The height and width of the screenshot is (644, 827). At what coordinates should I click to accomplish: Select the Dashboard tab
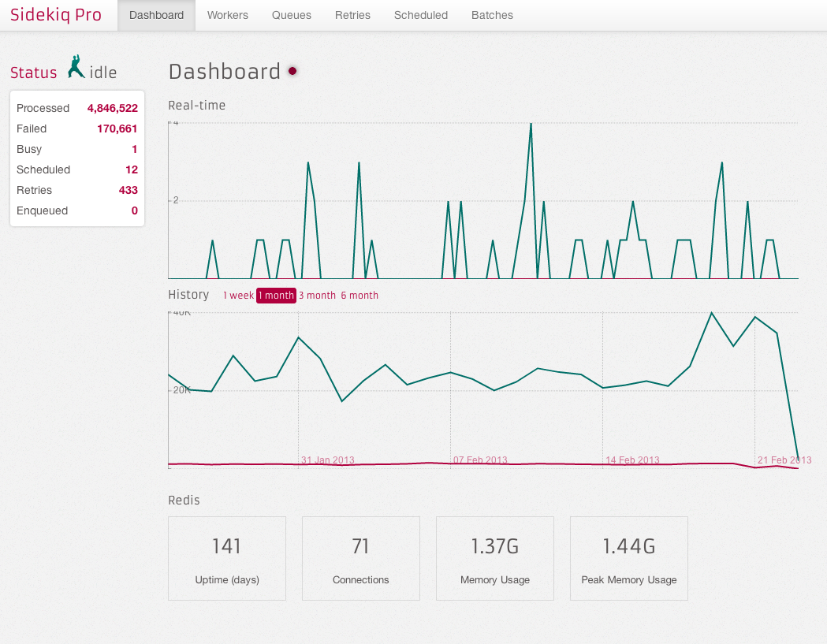click(156, 15)
